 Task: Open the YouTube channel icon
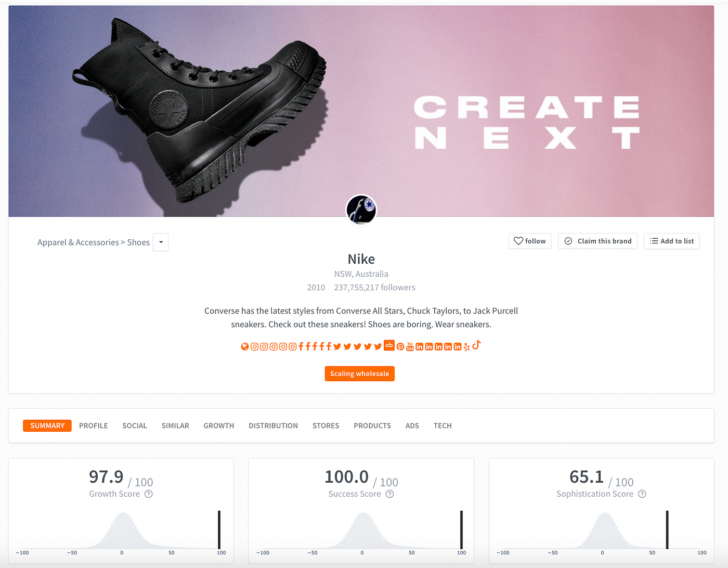click(x=410, y=346)
